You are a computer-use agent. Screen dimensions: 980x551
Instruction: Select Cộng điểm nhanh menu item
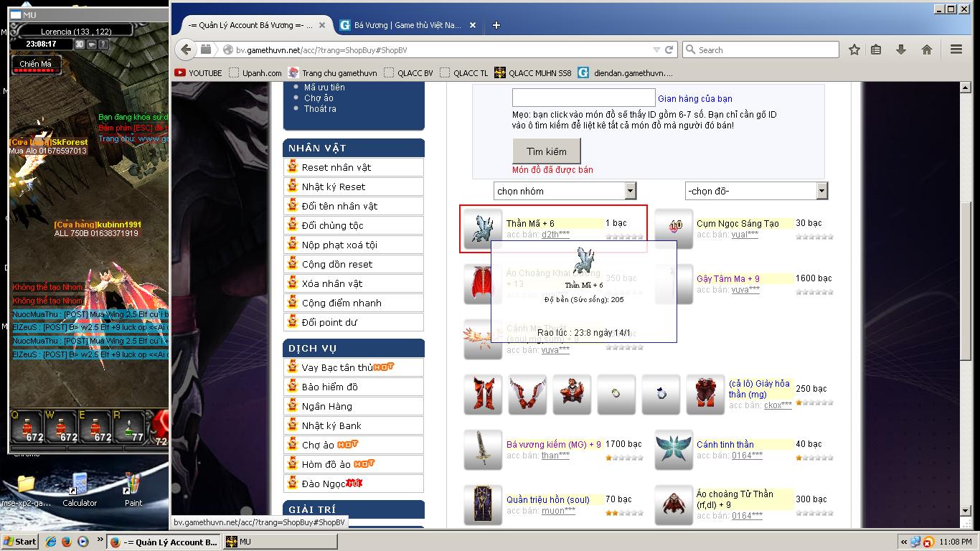pyautogui.click(x=354, y=303)
